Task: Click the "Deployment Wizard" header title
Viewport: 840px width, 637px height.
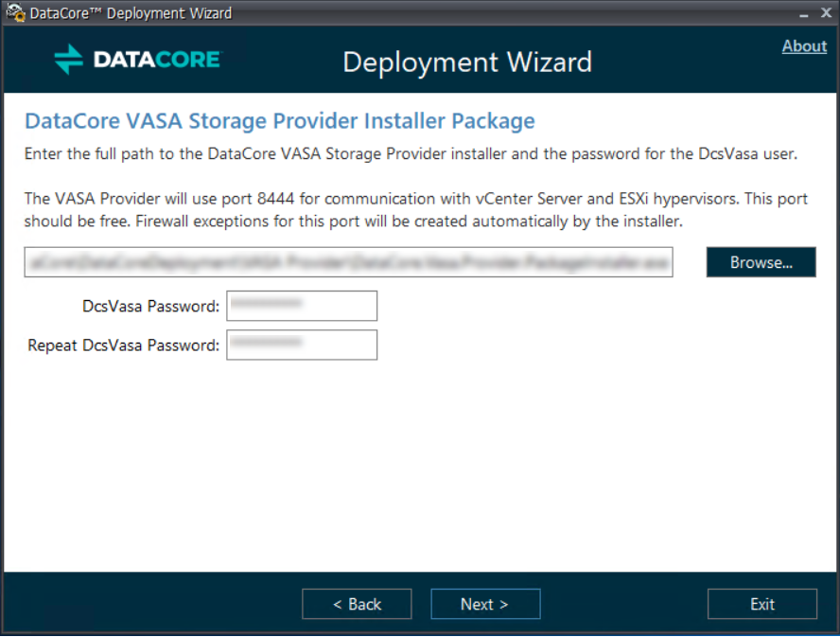Action: pyautogui.click(x=467, y=62)
